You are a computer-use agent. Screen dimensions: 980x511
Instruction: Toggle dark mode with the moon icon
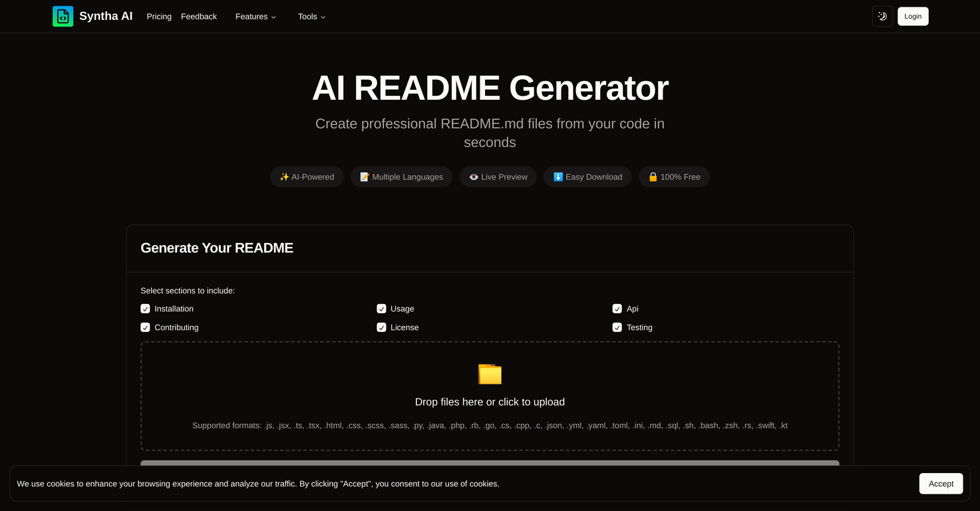pos(882,16)
